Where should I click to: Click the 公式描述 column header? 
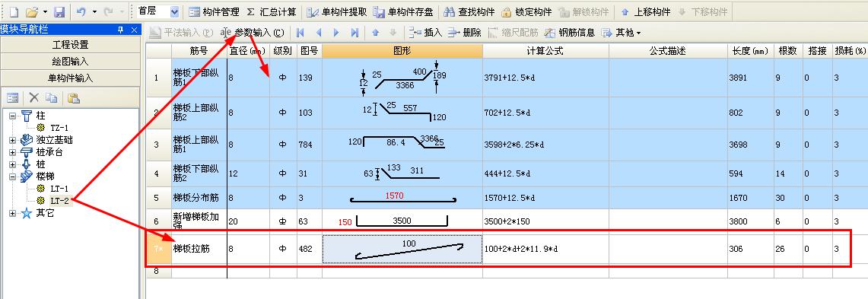click(668, 51)
